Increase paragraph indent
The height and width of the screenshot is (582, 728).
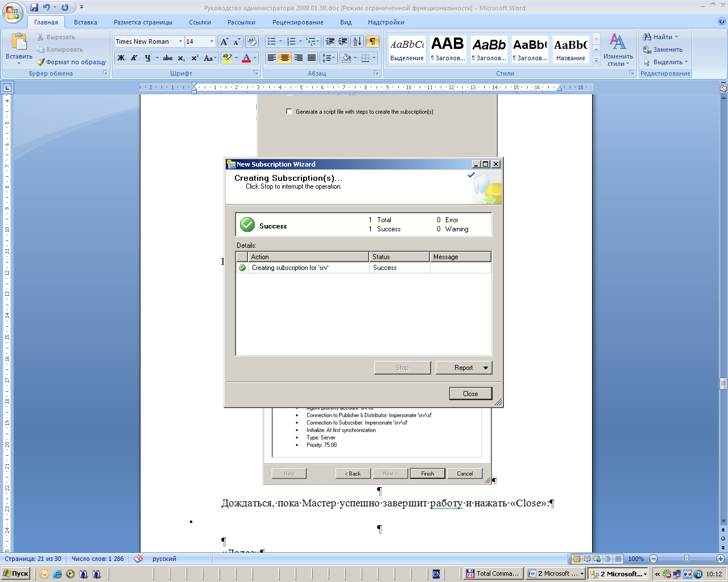tap(343, 41)
